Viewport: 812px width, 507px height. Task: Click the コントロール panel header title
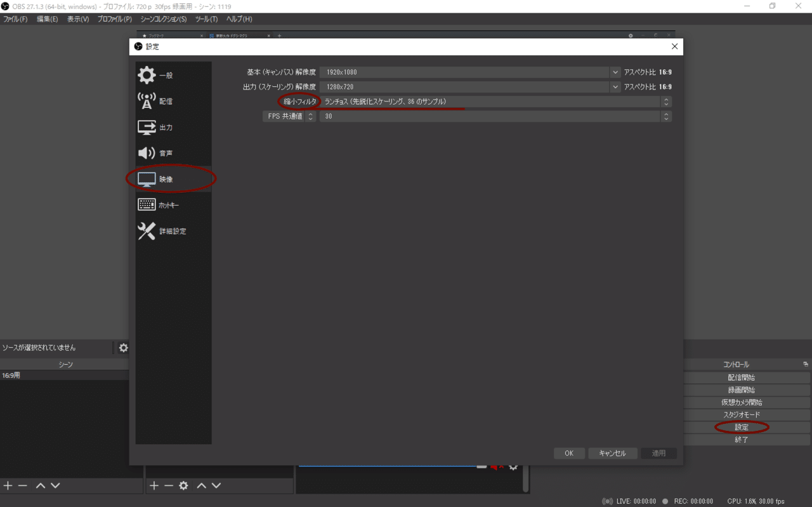(736, 364)
